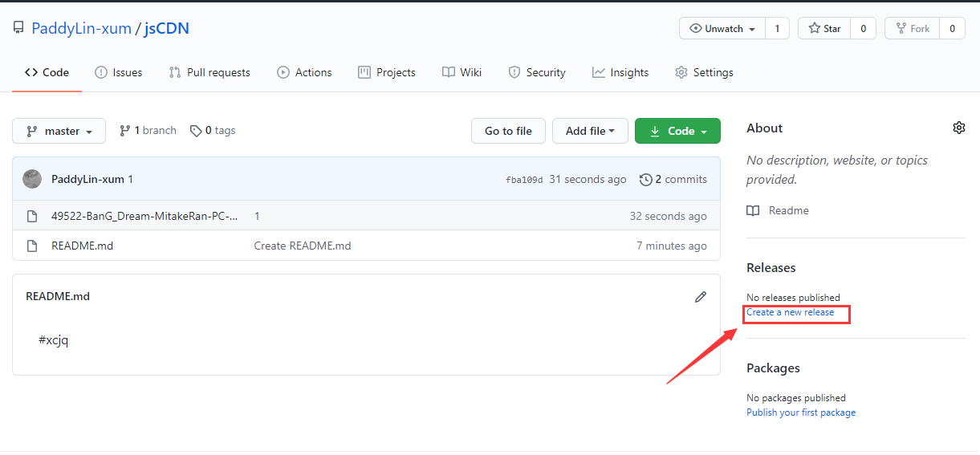
Task: Open the Projects tab
Action: [x=387, y=72]
